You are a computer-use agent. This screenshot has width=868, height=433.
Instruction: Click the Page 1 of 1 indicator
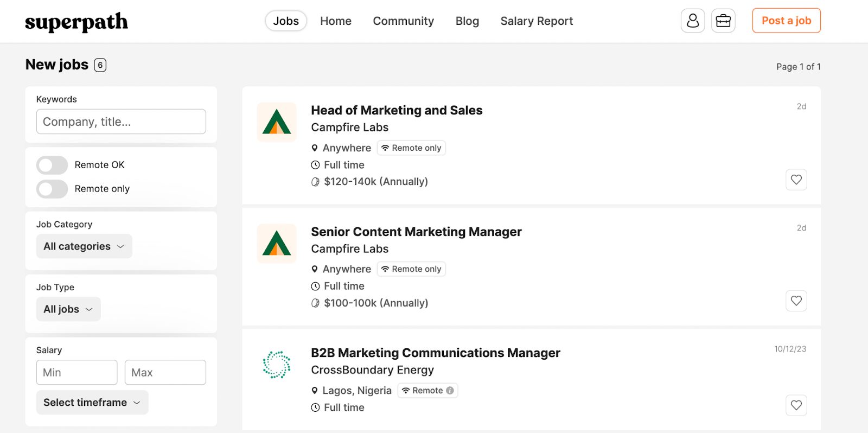tap(798, 67)
